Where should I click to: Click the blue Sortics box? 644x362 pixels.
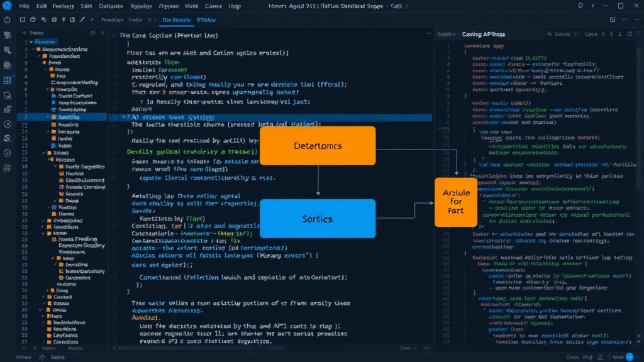pos(318,219)
